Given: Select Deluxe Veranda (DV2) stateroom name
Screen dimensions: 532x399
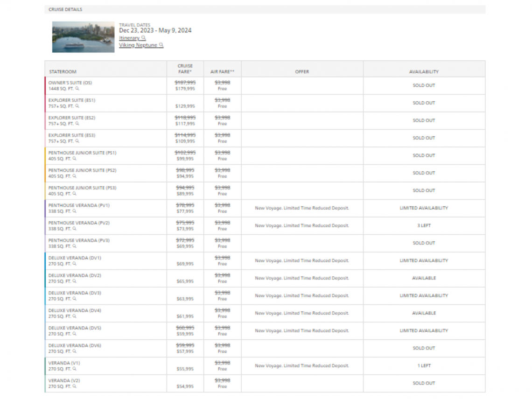Looking at the screenshot, I should 75,275.
